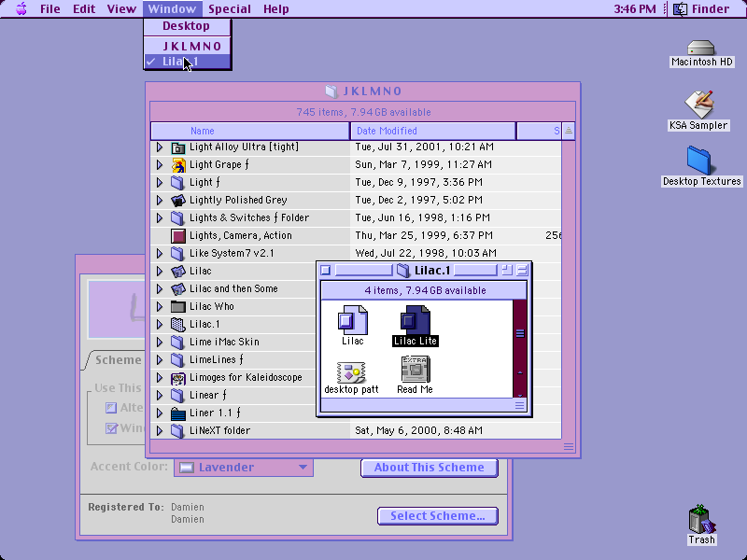Click the Limoges for Kaleidoscope icon
747x560 pixels.
tap(177, 378)
